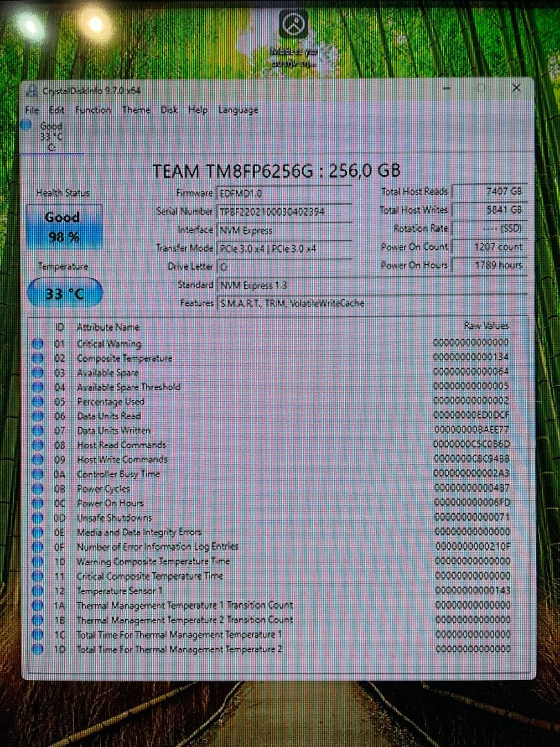Image resolution: width=560 pixels, height=747 pixels.
Task: Open the File menu
Action: point(32,110)
